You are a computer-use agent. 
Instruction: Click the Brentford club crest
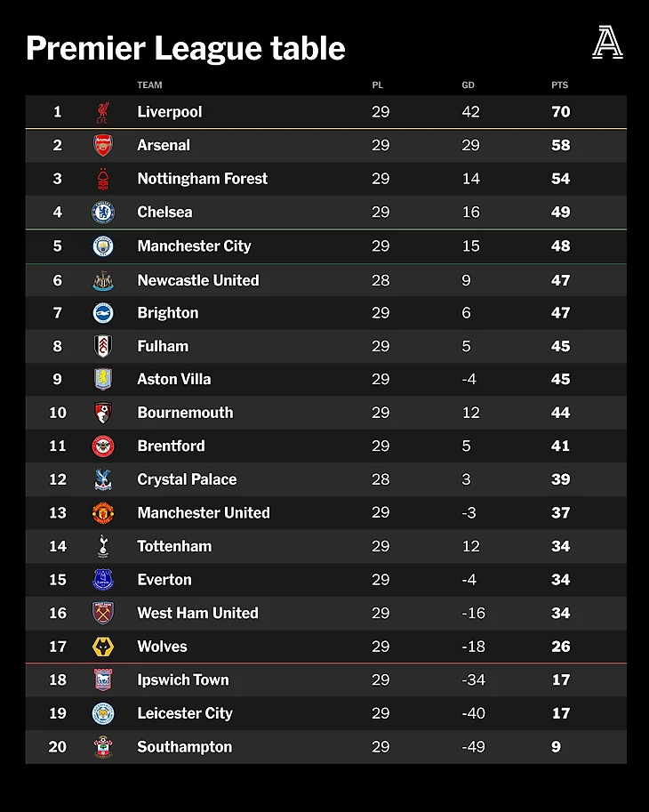click(x=103, y=446)
